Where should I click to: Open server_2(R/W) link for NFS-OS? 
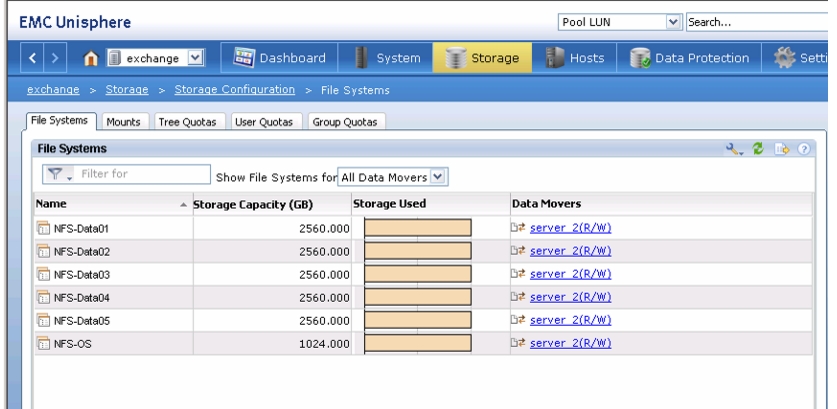pos(570,343)
